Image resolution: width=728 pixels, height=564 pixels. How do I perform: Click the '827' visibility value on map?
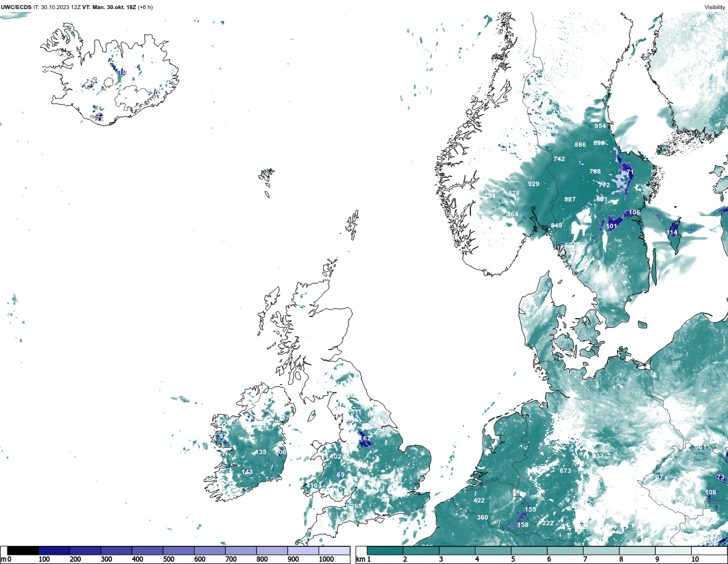click(570, 199)
